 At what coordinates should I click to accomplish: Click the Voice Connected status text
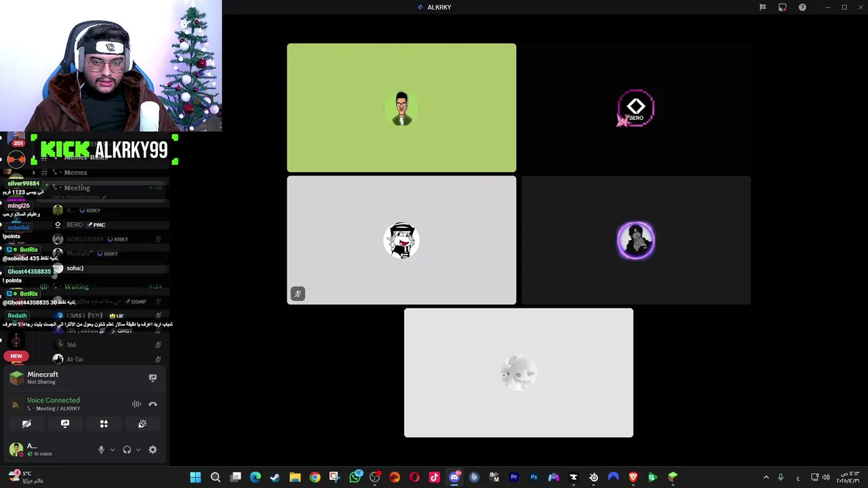click(54, 401)
